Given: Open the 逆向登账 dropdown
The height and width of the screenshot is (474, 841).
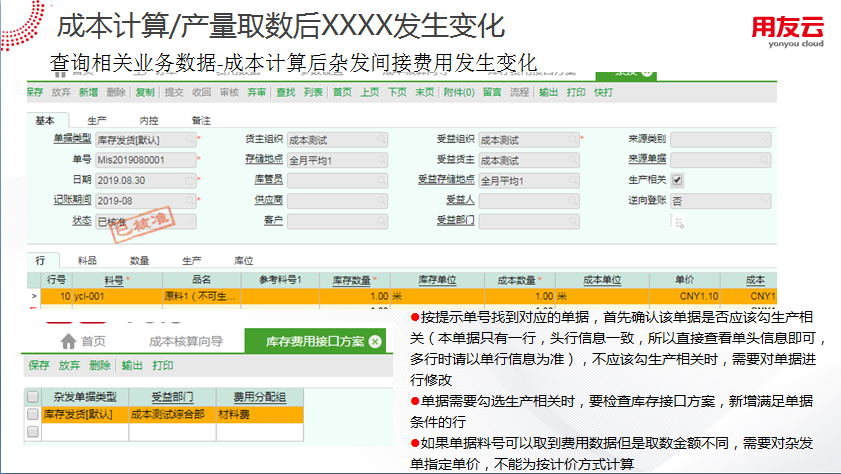Looking at the screenshot, I should (x=720, y=200).
